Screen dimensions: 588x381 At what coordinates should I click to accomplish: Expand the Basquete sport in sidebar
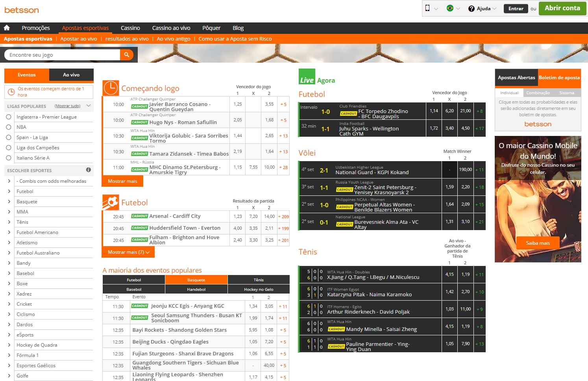(9, 202)
